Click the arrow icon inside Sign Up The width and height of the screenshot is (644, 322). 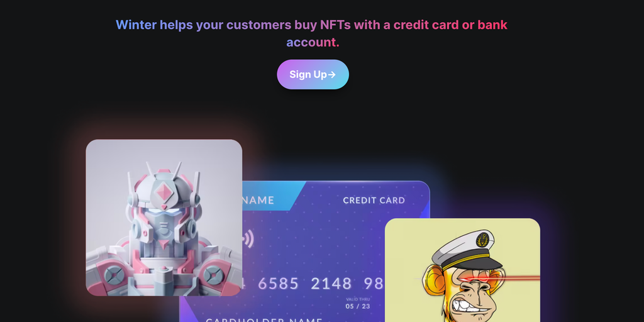coord(332,74)
